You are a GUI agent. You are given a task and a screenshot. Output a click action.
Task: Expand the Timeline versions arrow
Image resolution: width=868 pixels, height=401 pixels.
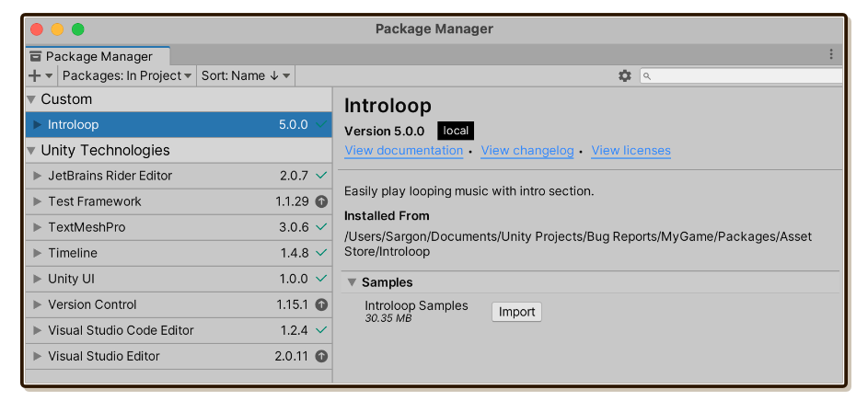pyautogui.click(x=37, y=253)
